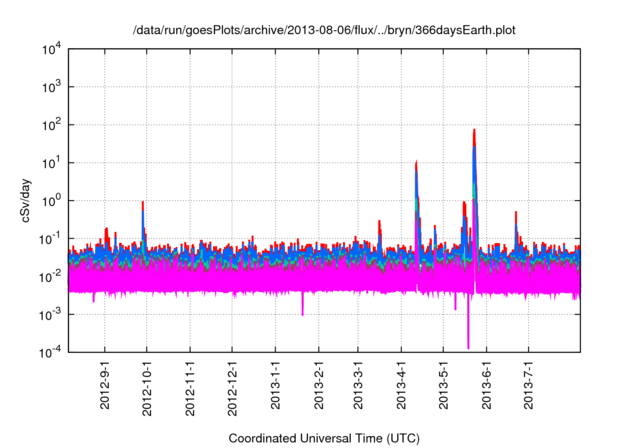The width and height of the screenshot is (640, 448).
Task: Click the deepest magenta downward spike
Action: (x=468, y=345)
